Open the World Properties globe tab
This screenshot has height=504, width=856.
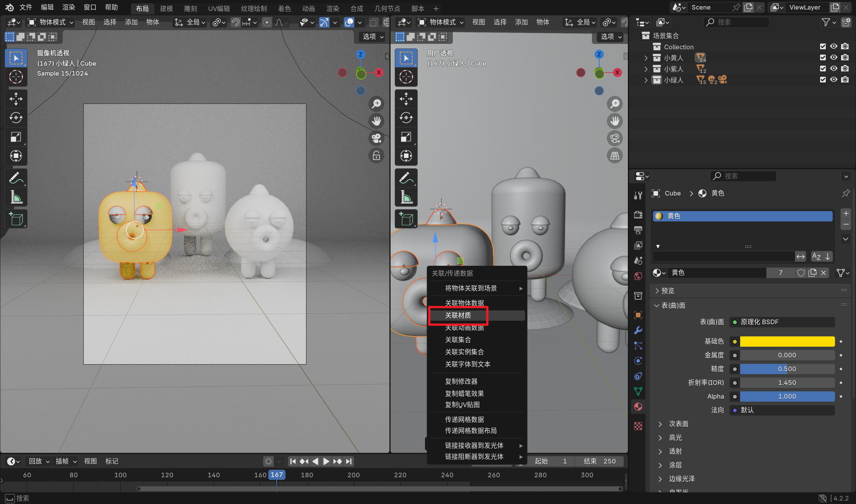coord(638,276)
